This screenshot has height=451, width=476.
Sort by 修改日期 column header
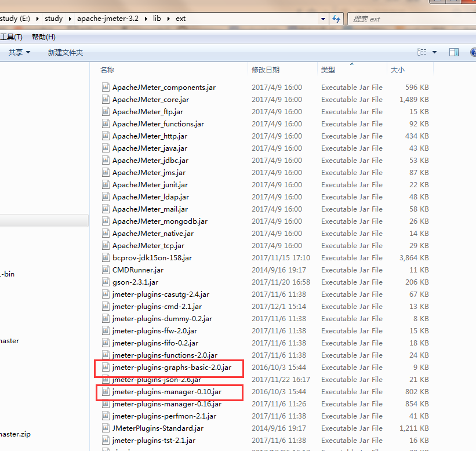click(x=266, y=70)
